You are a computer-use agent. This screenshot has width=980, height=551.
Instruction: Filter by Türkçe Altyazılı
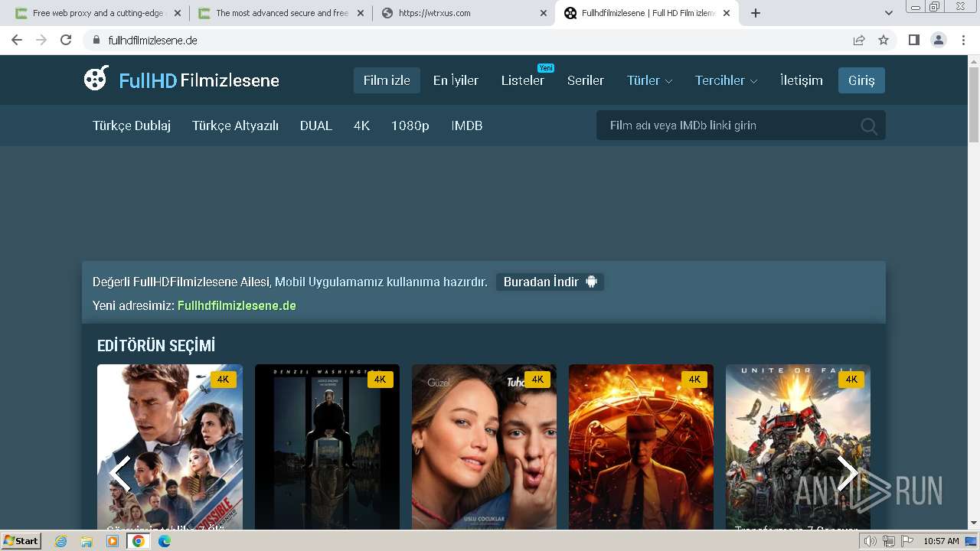point(235,126)
